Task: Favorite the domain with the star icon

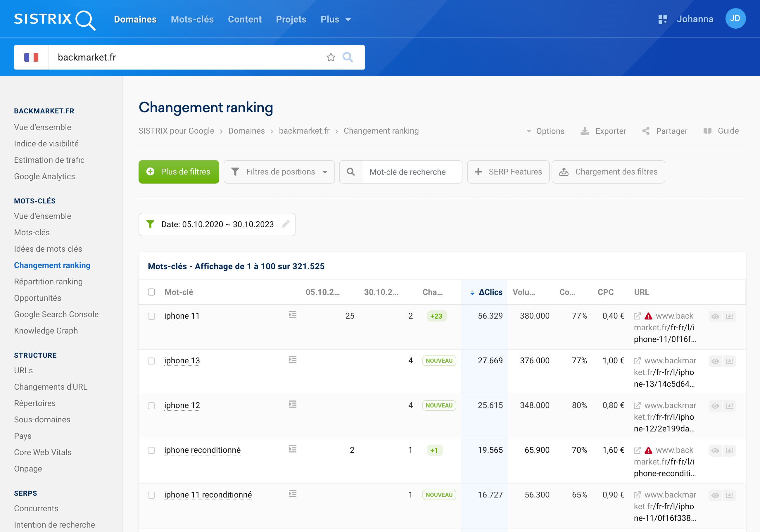Action: tap(331, 57)
